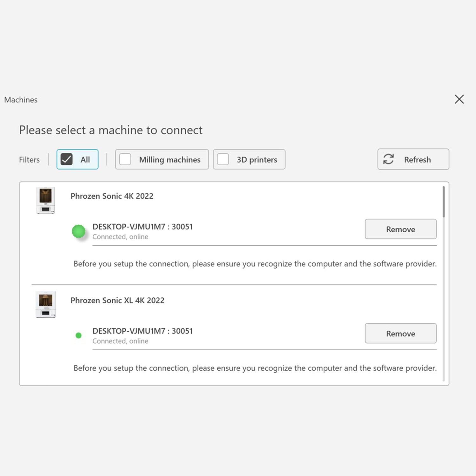The image size is (476, 476).
Task: Click the Phrozen Sonic XL 4K 2022 machine name
Action: [117, 301]
